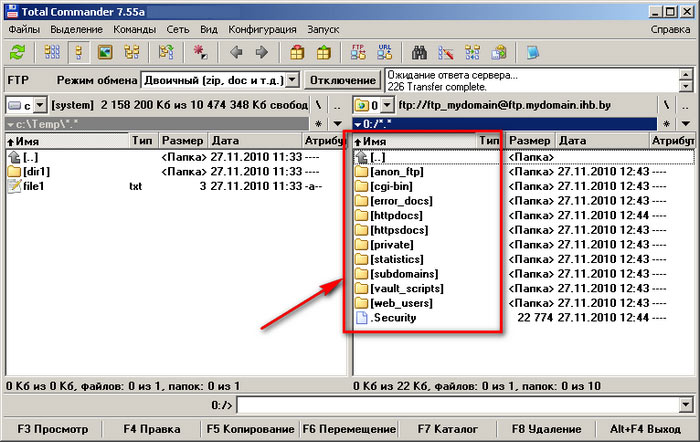Open the URL new FTP connection icon
Screen dimensions: 700x442
(x=384, y=53)
